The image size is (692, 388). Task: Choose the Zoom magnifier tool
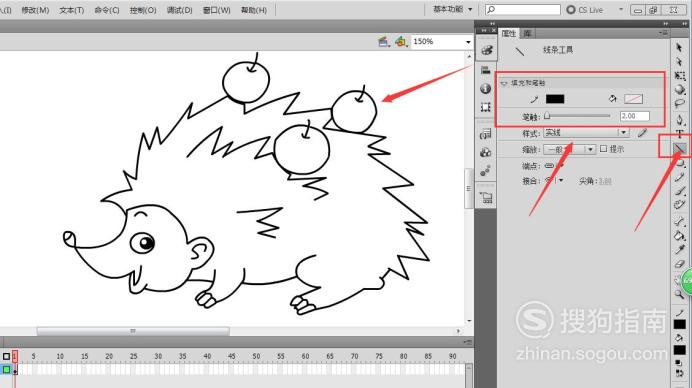point(679,294)
